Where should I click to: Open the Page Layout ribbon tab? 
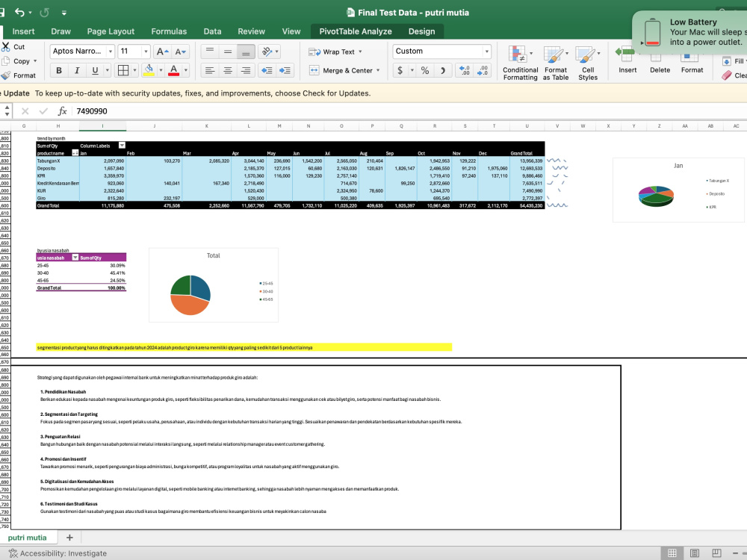click(x=111, y=31)
